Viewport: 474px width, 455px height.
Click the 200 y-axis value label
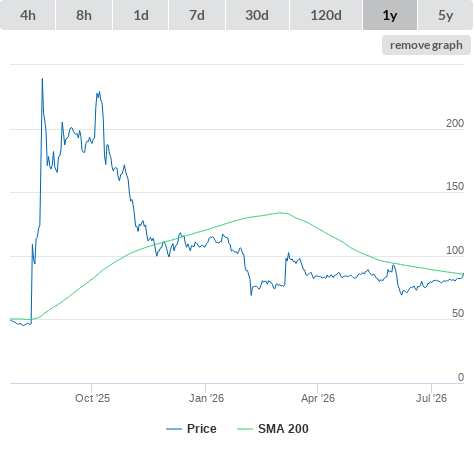pyautogui.click(x=455, y=123)
